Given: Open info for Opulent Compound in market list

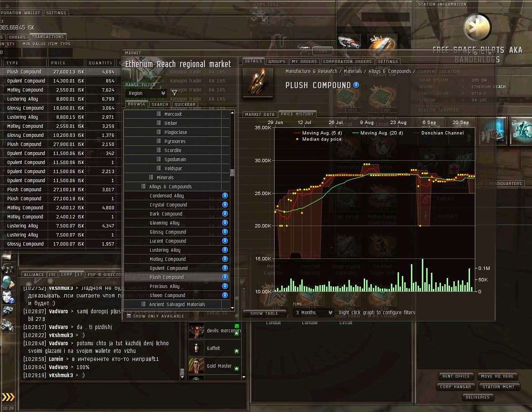Looking at the screenshot, I should coord(225,268).
